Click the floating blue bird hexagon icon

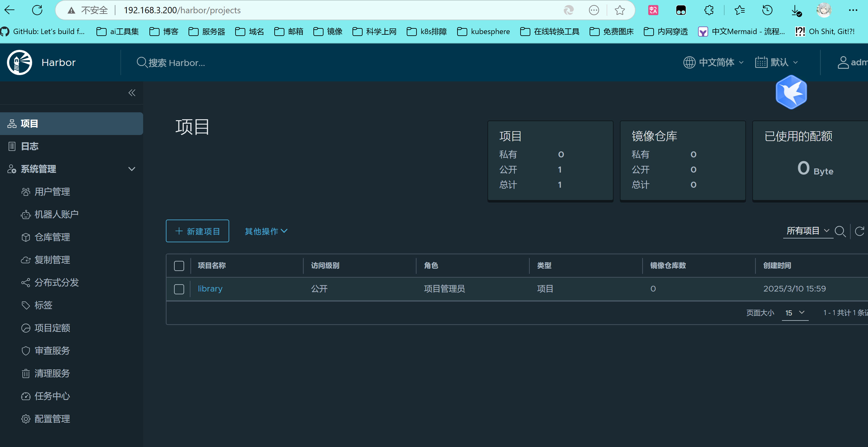[x=791, y=92]
